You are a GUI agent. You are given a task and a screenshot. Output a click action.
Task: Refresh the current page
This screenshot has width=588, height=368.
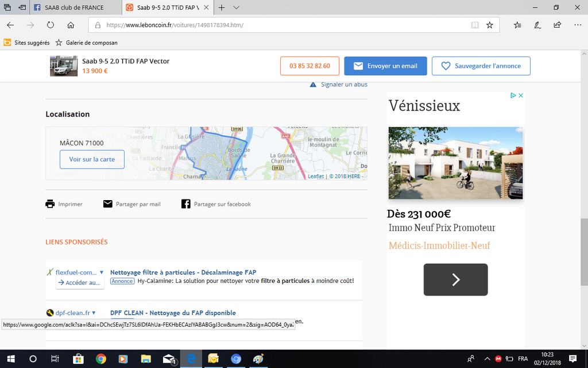point(51,25)
